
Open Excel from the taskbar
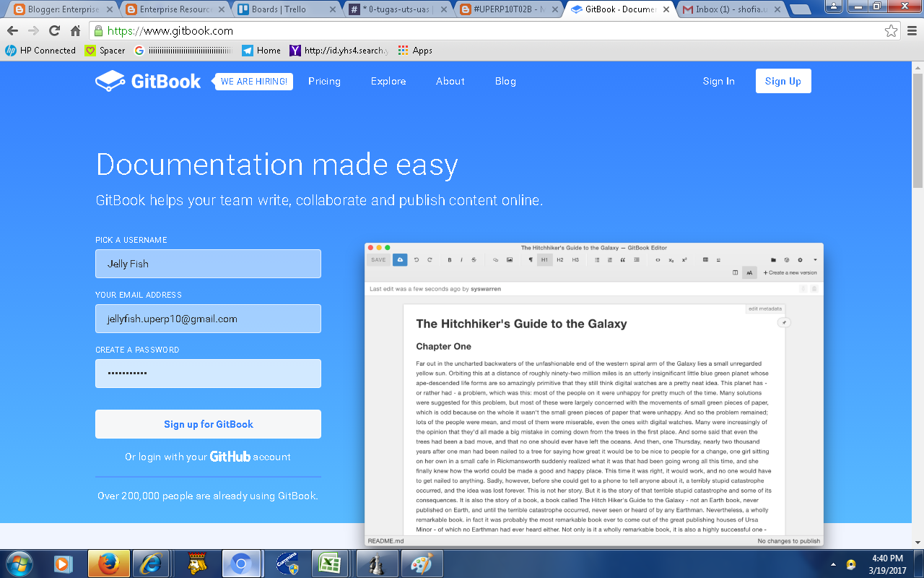(330, 564)
